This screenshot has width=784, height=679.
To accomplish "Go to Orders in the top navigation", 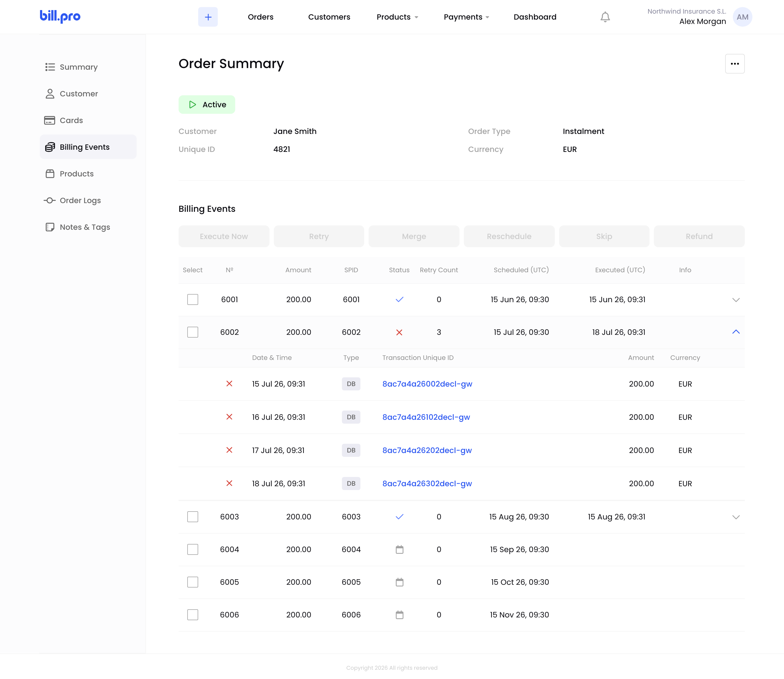I will (x=260, y=17).
